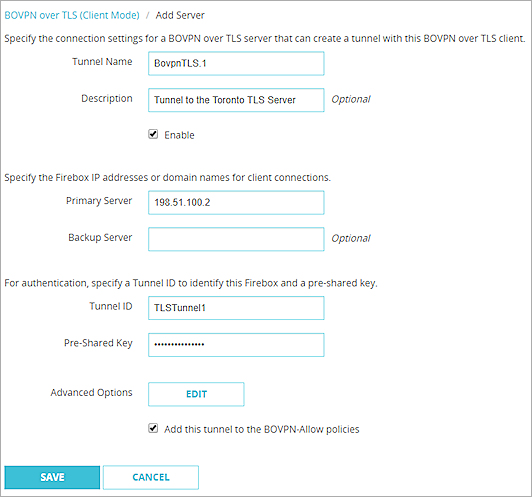Click the Optional text beside Description
The width and height of the screenshot is (532, 497).
(351, 99)
